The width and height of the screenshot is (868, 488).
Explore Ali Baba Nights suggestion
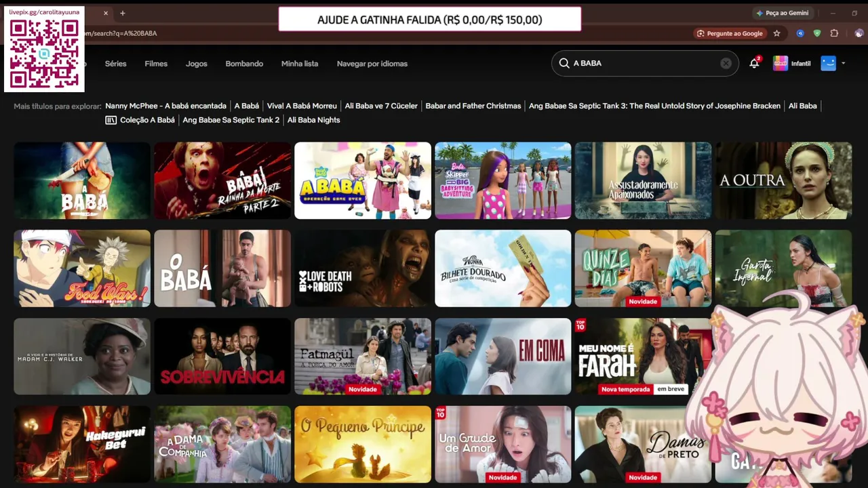tap(314, 120)
